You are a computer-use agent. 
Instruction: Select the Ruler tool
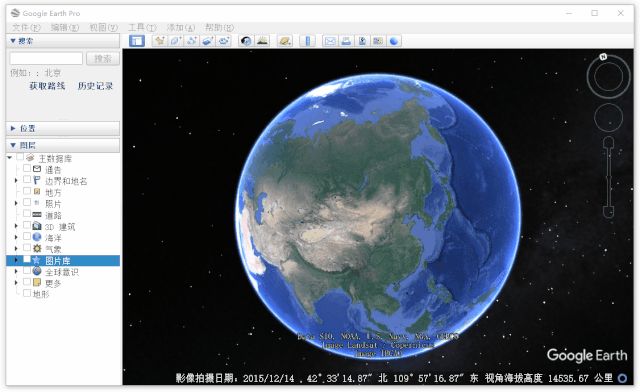tap(307, 41)
